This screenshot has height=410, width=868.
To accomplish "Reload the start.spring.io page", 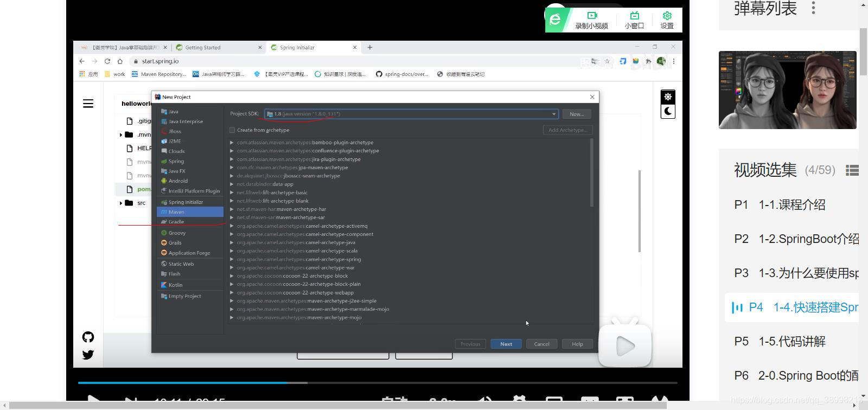I will [107, 61].
